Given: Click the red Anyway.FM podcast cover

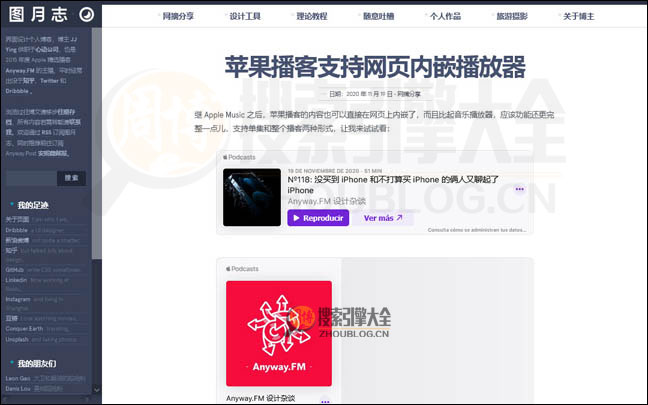Looking at the screenshot, I should tap(279, 334).
